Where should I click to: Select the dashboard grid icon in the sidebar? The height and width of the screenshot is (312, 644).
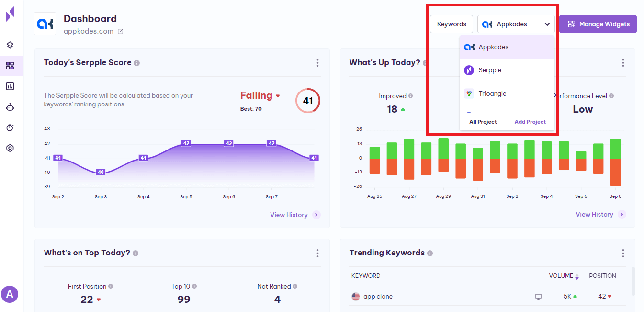click(x=10, y=66)
